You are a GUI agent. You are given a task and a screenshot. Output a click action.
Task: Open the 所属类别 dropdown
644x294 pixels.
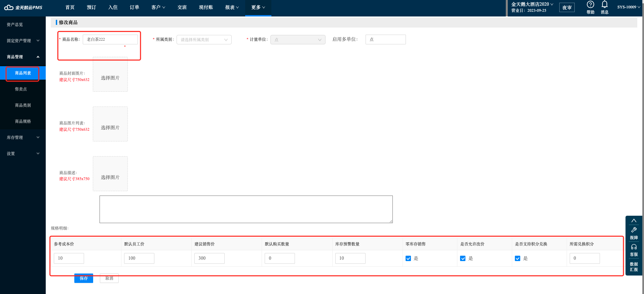(x=204, y=40)
